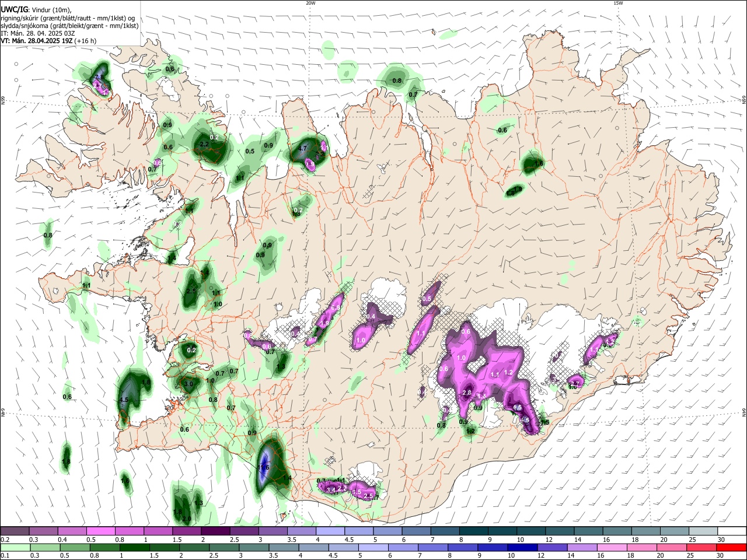This screenshot has width=747, height=560.
Task: Click the violet 14 mm rain legend swatch
Action: click(x=582, y=547)
